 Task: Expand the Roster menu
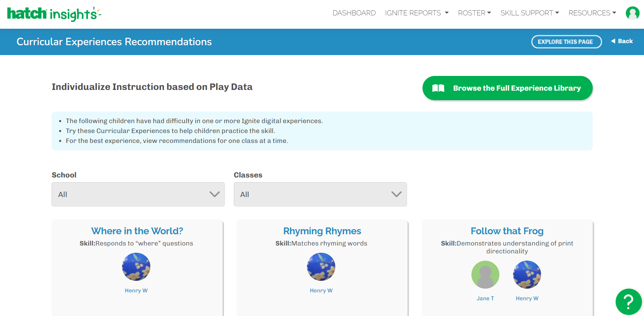pyautogui.click(x=474, y=13)
